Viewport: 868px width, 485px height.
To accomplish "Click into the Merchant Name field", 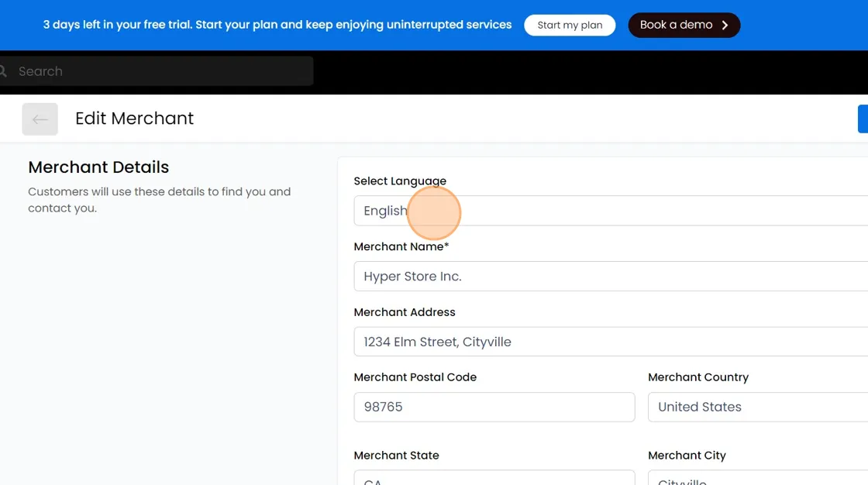I will [611, 276].
